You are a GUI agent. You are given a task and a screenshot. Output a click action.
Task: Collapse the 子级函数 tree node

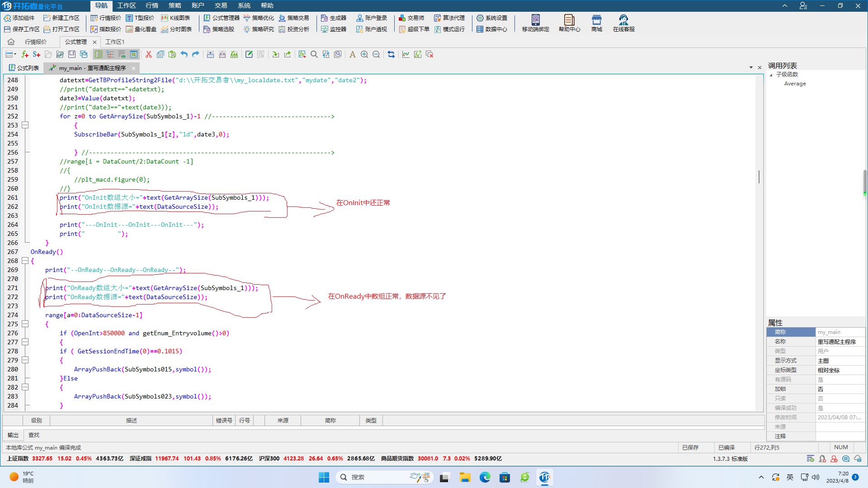(771, 75)
